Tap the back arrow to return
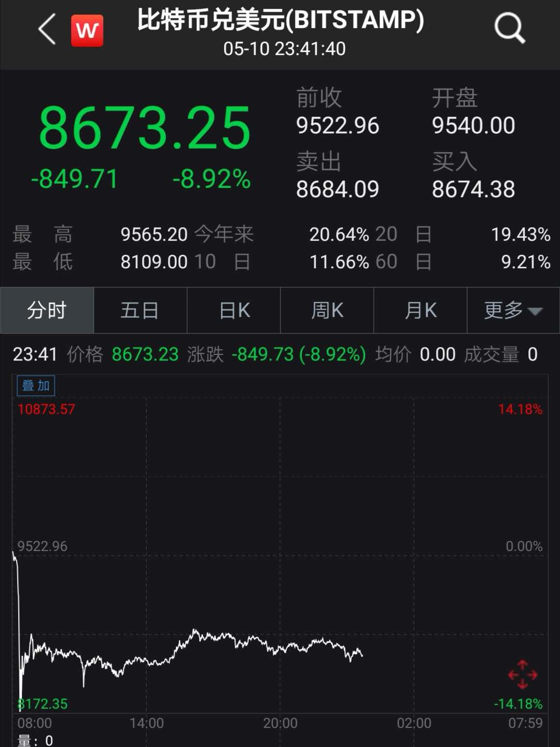560x747 pixels. 46,29
